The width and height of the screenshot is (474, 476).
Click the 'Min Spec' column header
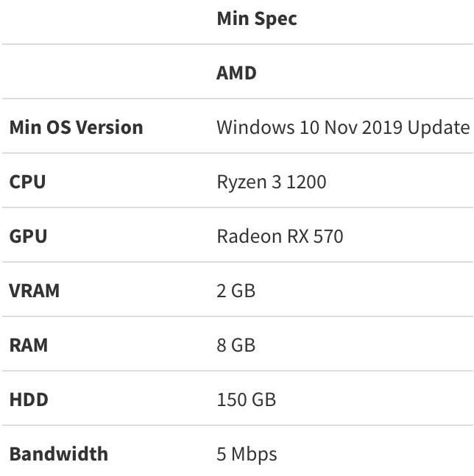[x=256, y=19]
